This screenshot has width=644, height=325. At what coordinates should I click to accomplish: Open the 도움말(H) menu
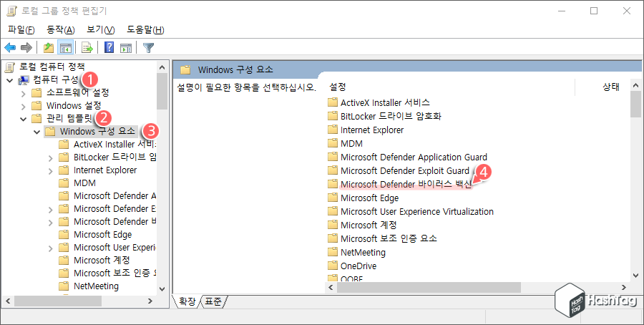click(x=145, y=29)
